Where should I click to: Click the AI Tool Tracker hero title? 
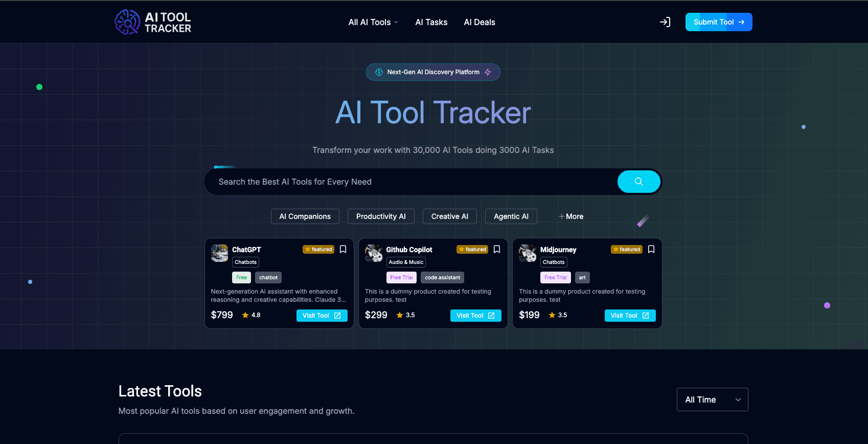pyautogui.click(x=433, y=113)
